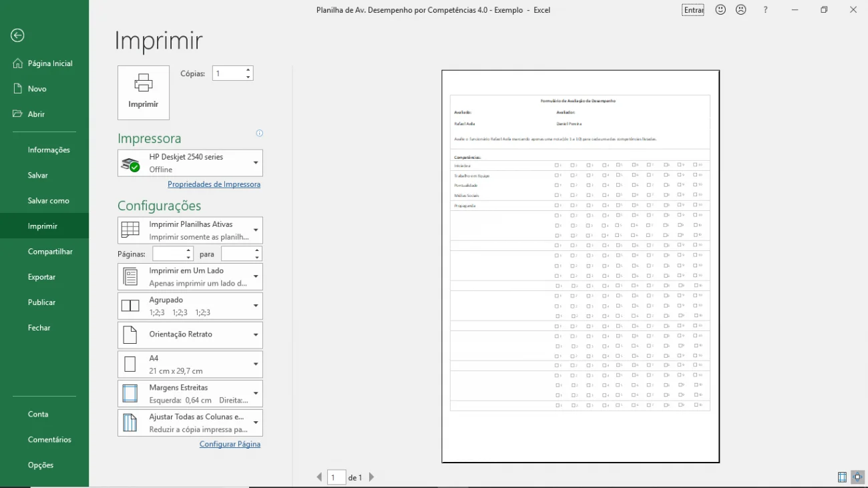Open Help question mark icon
The image size is (868, 488).
766,10
